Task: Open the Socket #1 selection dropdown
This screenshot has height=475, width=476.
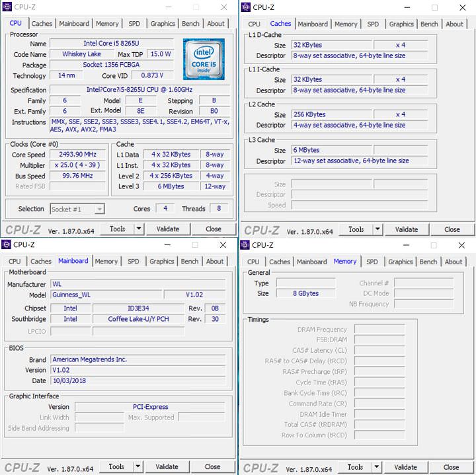Action: pos(77,209)
